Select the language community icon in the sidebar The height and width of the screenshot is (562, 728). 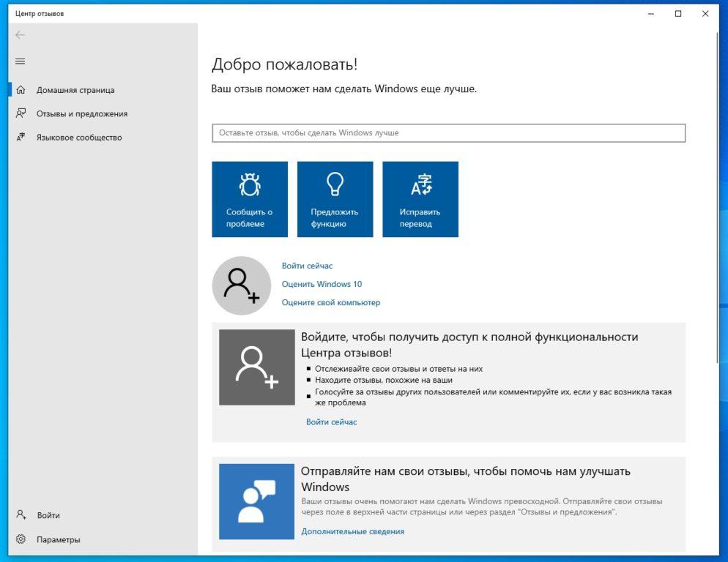click(21, 137)
